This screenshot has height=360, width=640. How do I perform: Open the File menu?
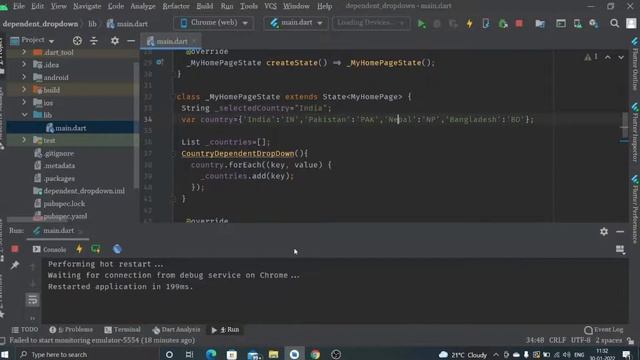[x=19, y=6]
